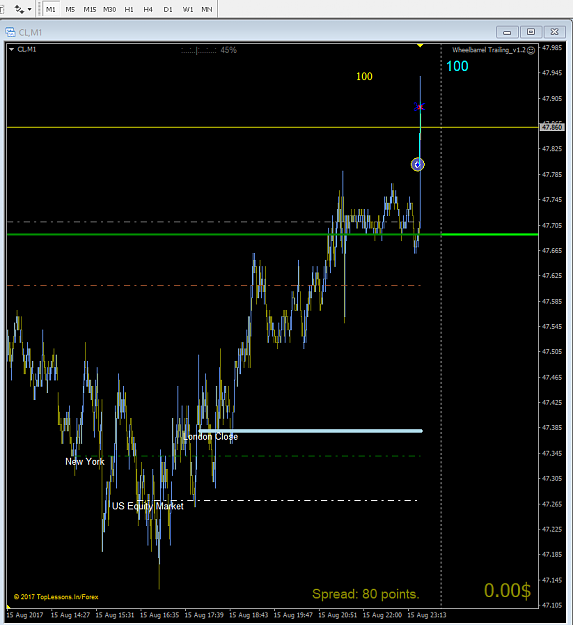Click 15 Aug 2017 on time axis
The width and height of the screenshot is (573, 625).
(25, 615)
